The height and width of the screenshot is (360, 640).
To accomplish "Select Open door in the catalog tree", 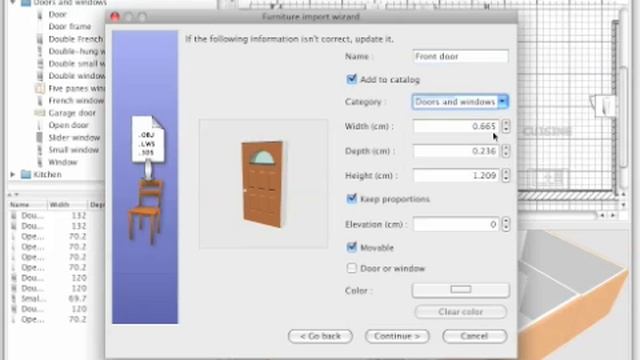I will [x=68, y=125].
